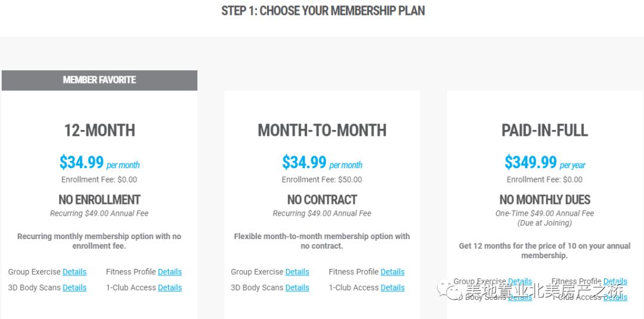
Task: Open 1-Club Access Details in Paid-in-Full plan
Action: [x=615, y=298]
